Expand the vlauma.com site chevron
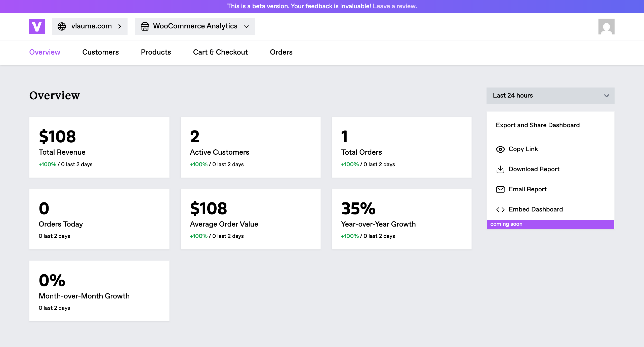Screen dimensions: 644x347 [x=120, y=26]
